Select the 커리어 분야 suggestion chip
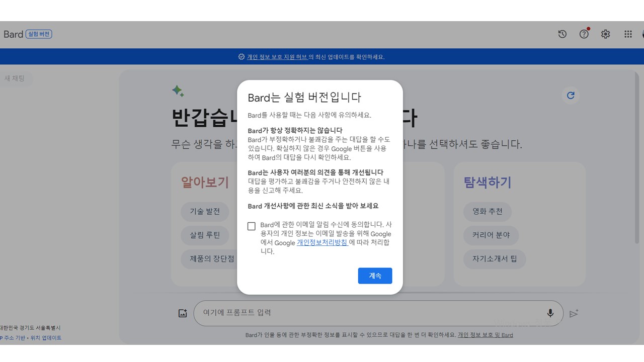Viewport: 644px width, 362px height. pos(491,235)
